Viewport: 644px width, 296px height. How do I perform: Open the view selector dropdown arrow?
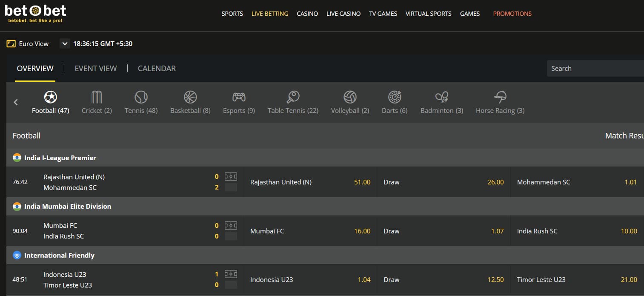[x=65, y=43]
